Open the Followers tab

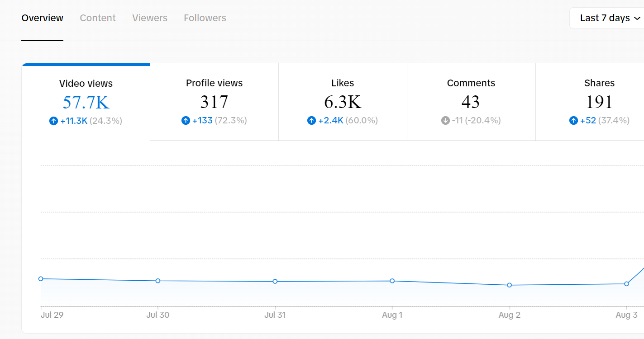tap(205, 18)
